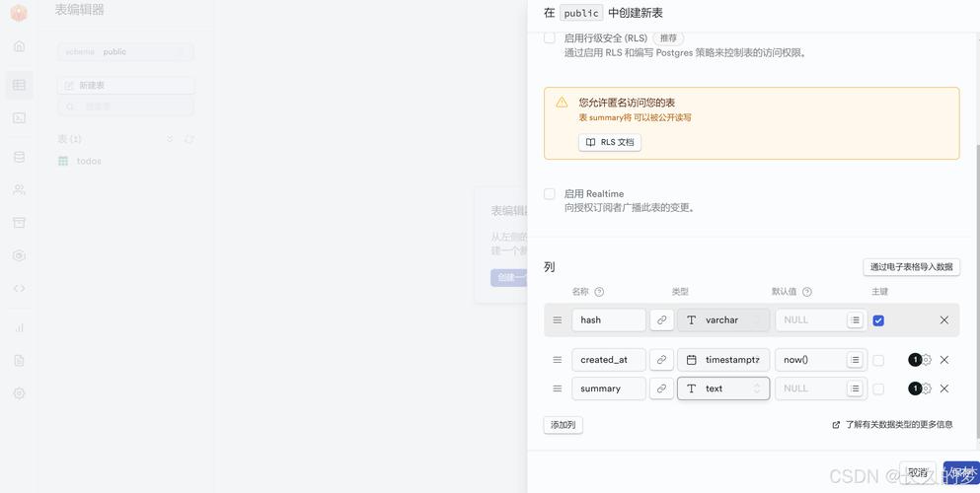Open the Storage sidebar icon

(x=20, y=222)
